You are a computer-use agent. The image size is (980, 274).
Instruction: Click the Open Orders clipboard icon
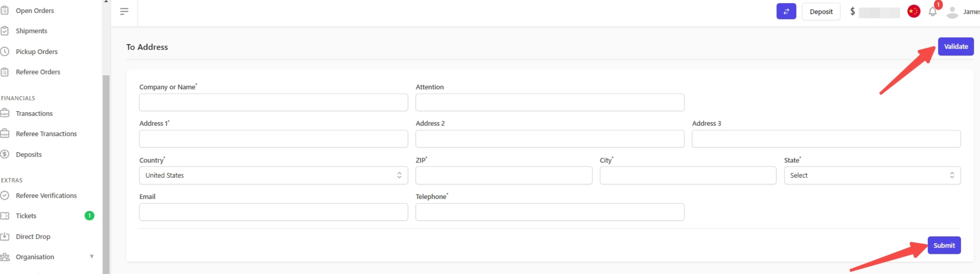point(5,10)
